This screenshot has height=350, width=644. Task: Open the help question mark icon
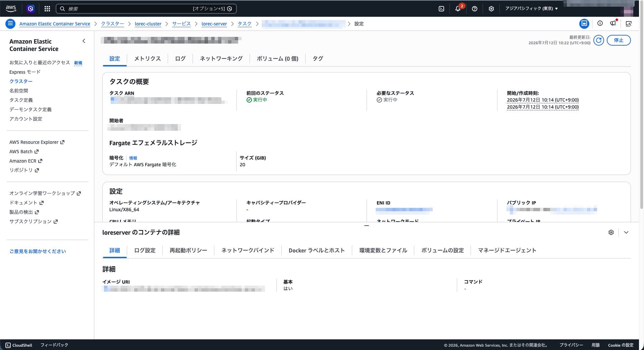click(475, 9)
